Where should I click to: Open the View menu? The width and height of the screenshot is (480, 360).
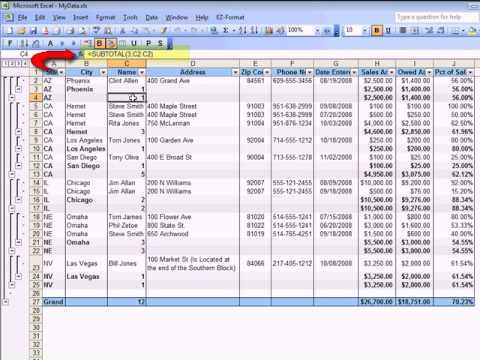click(x=59, y=17)
